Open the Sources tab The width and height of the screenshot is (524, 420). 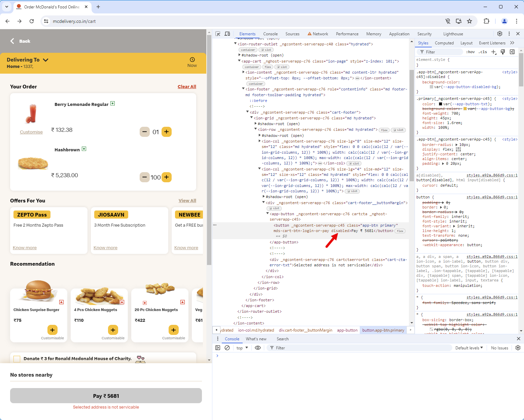[x=292, y=34]
